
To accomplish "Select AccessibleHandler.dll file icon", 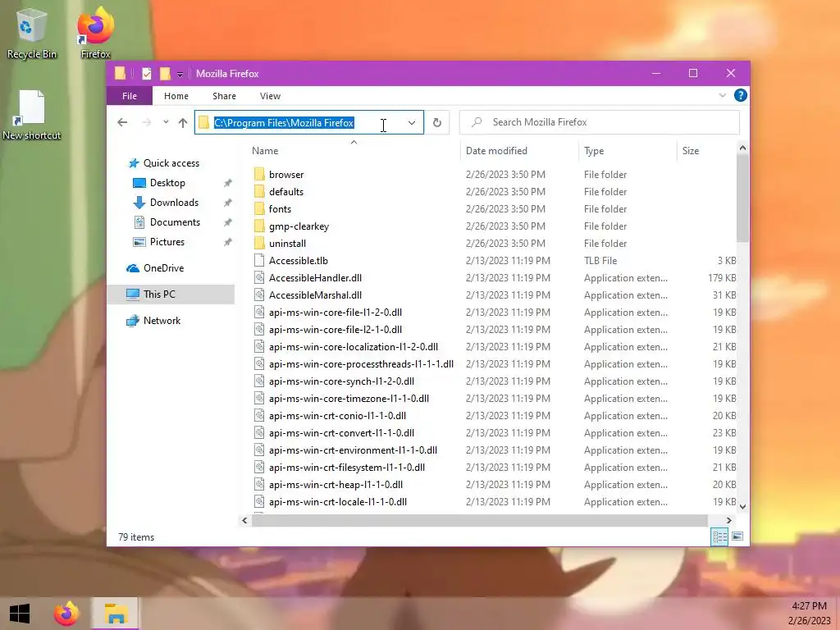I will pos(259,277).
